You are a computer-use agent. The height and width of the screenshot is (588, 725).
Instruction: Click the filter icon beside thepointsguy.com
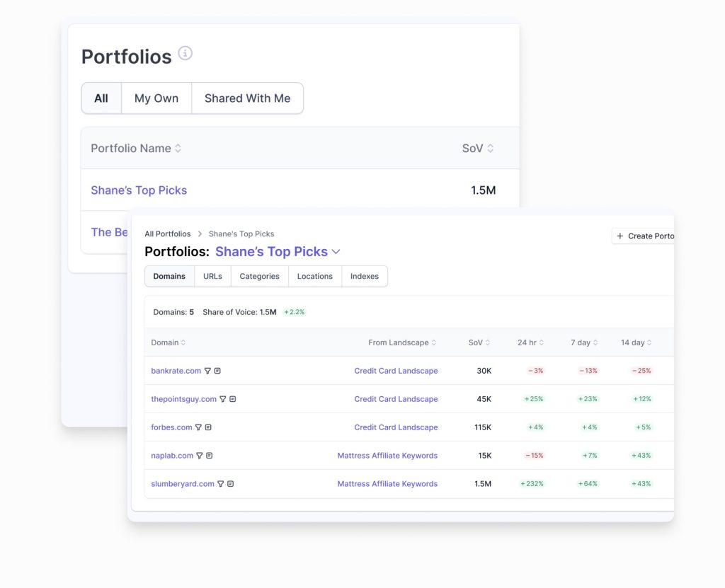point(223,399)
